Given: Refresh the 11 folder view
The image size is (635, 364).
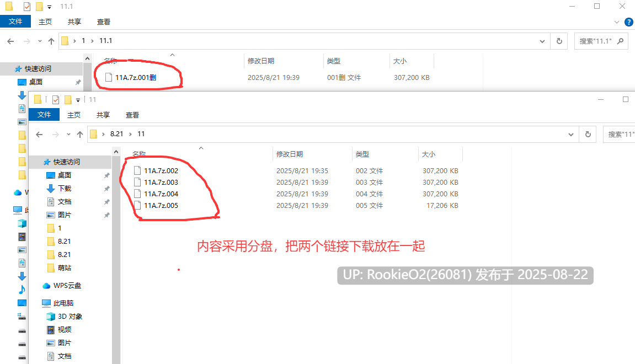Looking at the screenshot, I should coord(588,135).
